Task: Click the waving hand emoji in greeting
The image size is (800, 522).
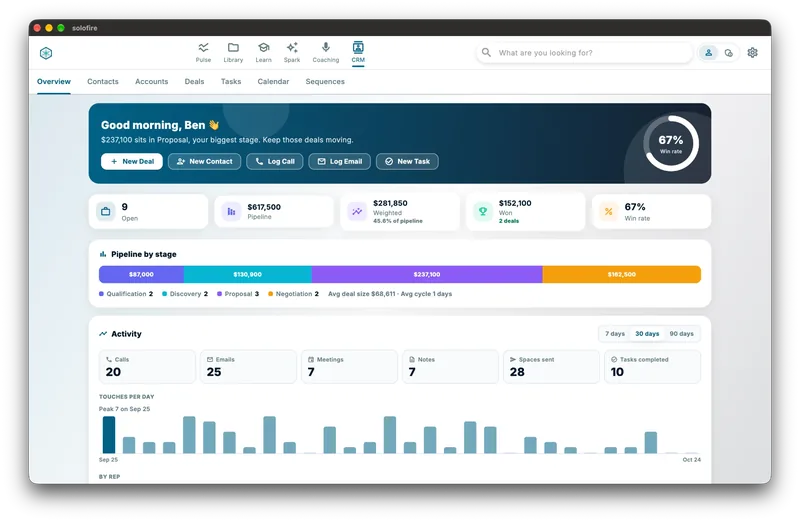Action: click(x=214, y=125)
